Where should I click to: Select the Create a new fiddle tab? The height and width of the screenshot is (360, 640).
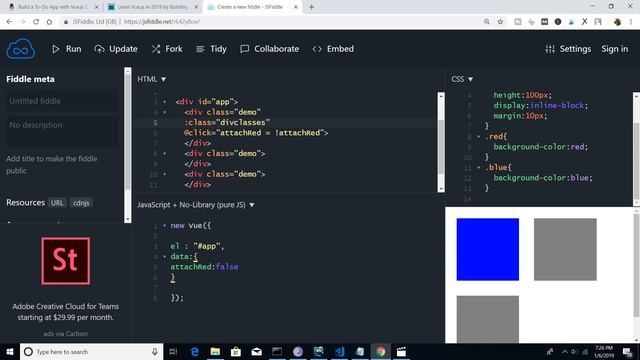click(x=253, y=7)
